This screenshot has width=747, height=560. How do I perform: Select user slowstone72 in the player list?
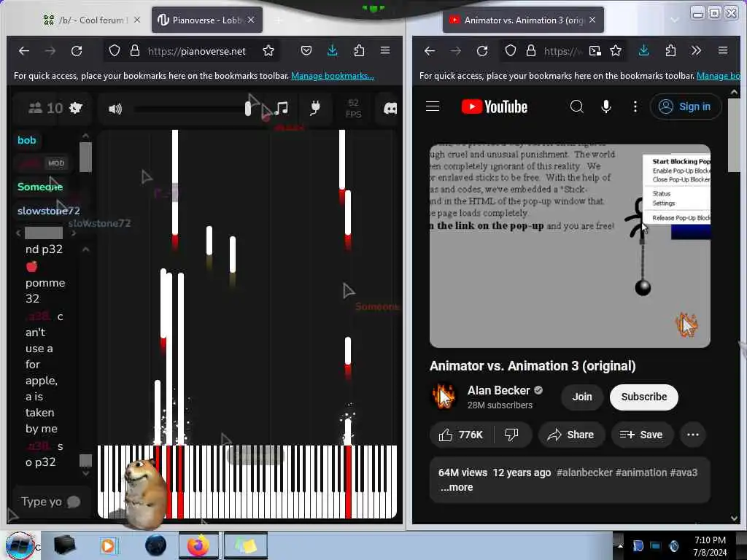49,211
